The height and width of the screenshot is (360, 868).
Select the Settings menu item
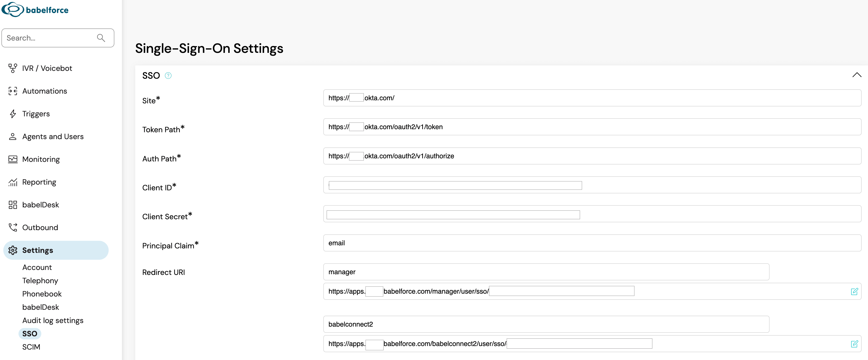tap(56, 250)
